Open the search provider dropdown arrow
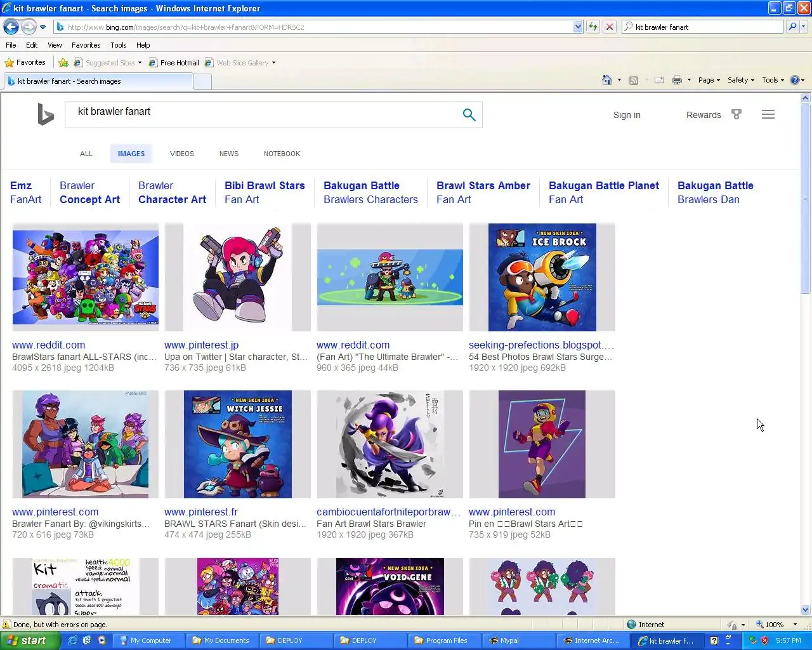 click(804, 27)
